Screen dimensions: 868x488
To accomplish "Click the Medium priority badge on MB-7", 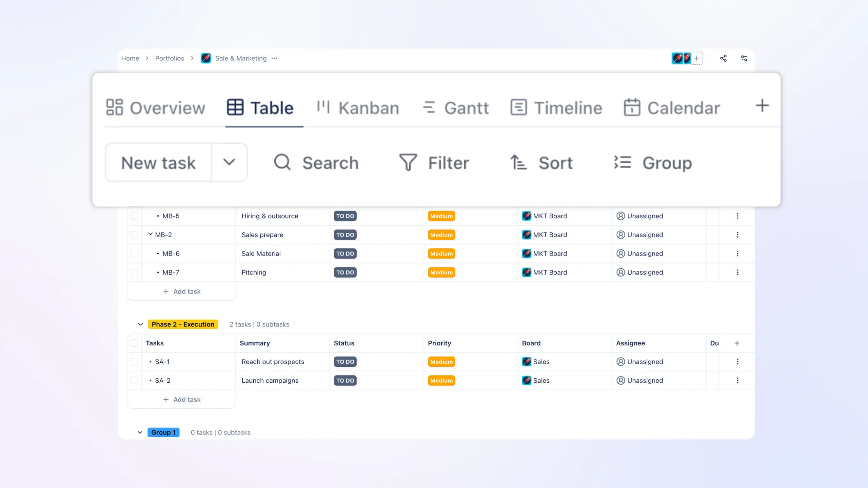I will coord(441,272).
